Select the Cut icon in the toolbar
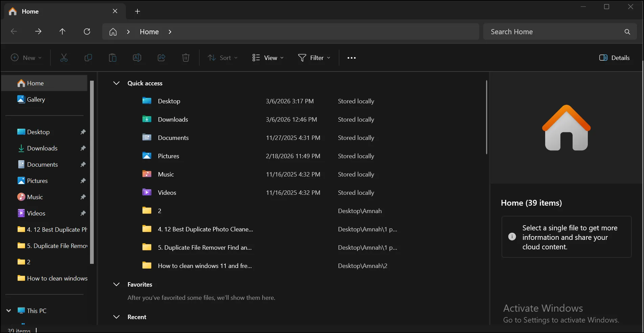 click(64, 58)
